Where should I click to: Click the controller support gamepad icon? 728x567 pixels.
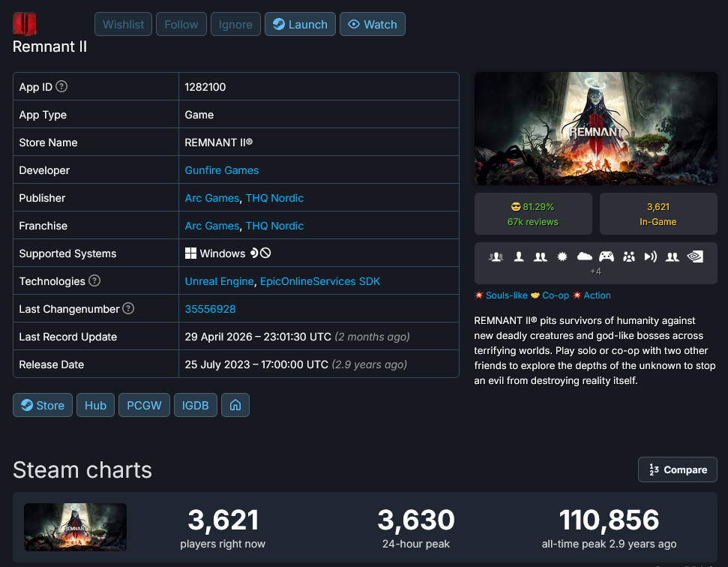tap(607, 256)
